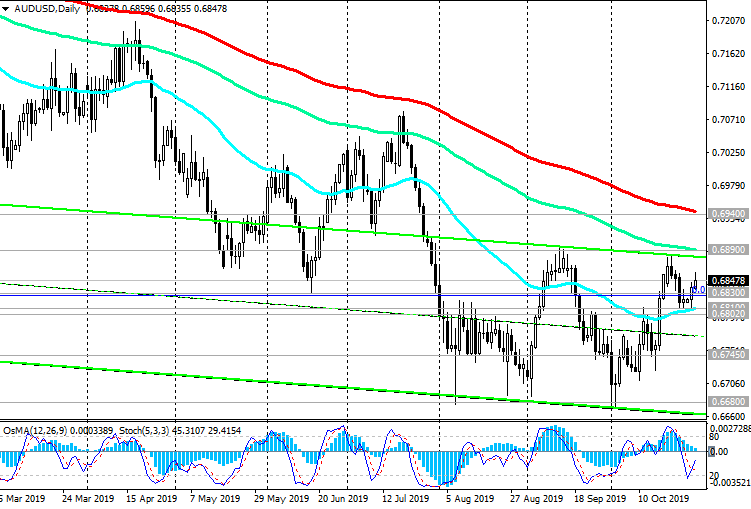Select the 0.66800 level price tag
Viewport: 751px width, 509px height.
728,402
